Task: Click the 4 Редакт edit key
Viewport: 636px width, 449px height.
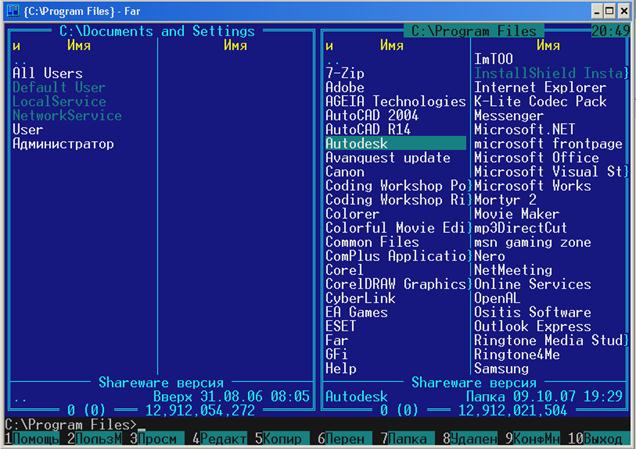Action: (222, 439)
